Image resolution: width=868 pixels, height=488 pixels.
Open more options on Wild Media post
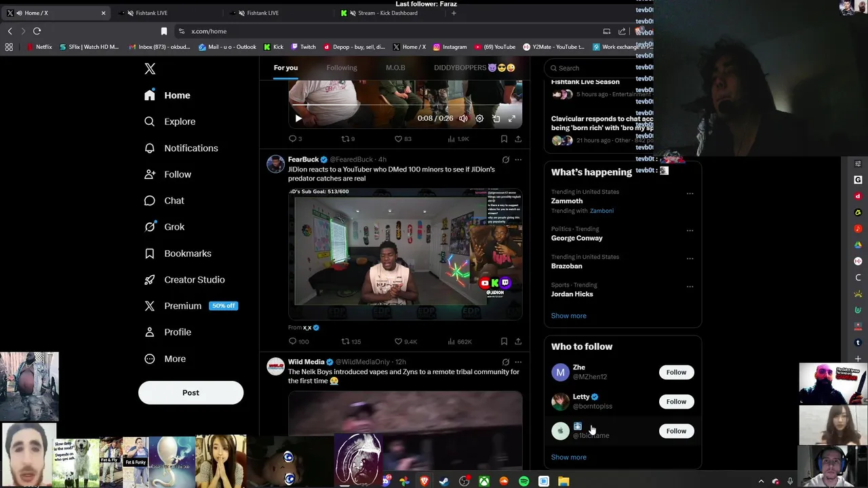click(518, 362)
